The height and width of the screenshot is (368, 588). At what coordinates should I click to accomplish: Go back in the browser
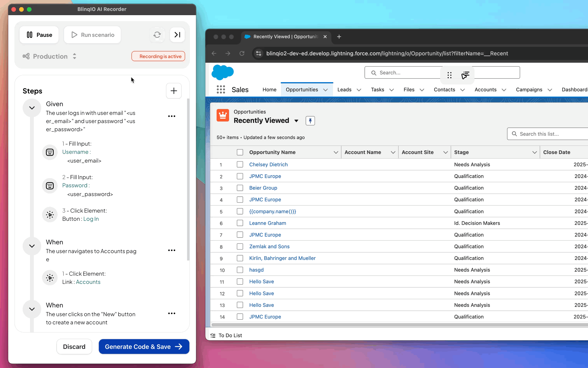(x=214, y=53)
